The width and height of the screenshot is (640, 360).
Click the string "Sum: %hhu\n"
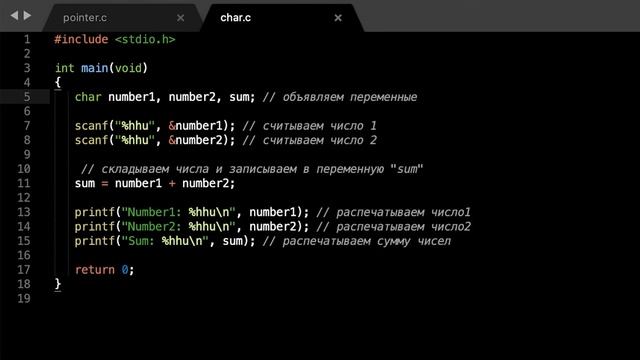click(165, 241)
